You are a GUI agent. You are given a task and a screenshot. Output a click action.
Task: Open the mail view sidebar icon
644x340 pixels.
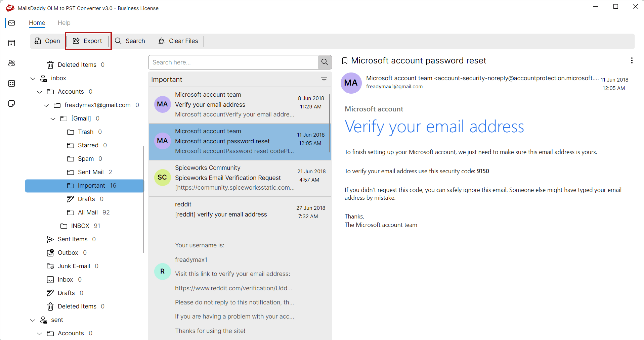[12, 23]
